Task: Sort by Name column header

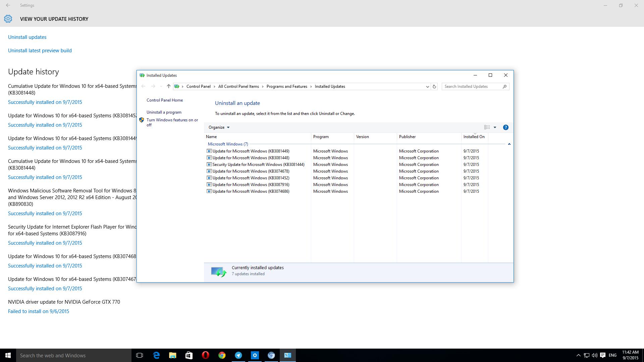Action: pos(258,137)
